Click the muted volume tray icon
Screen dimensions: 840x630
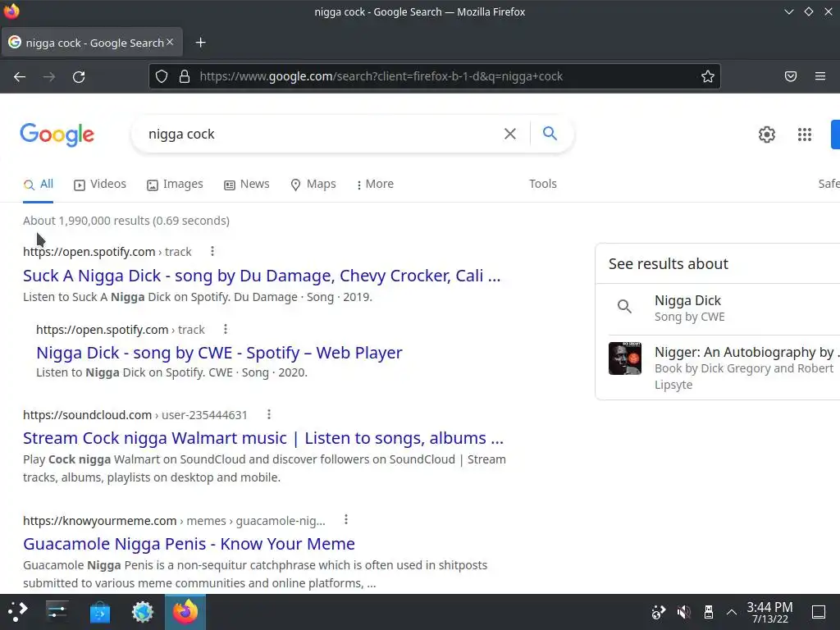tap(683, 612)
